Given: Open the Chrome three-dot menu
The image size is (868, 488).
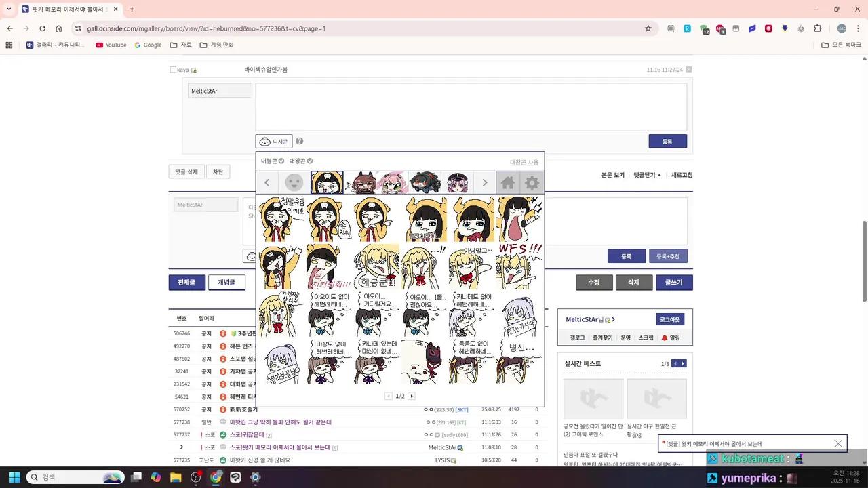Looking at the screenshot, I should tap(858, 28).
